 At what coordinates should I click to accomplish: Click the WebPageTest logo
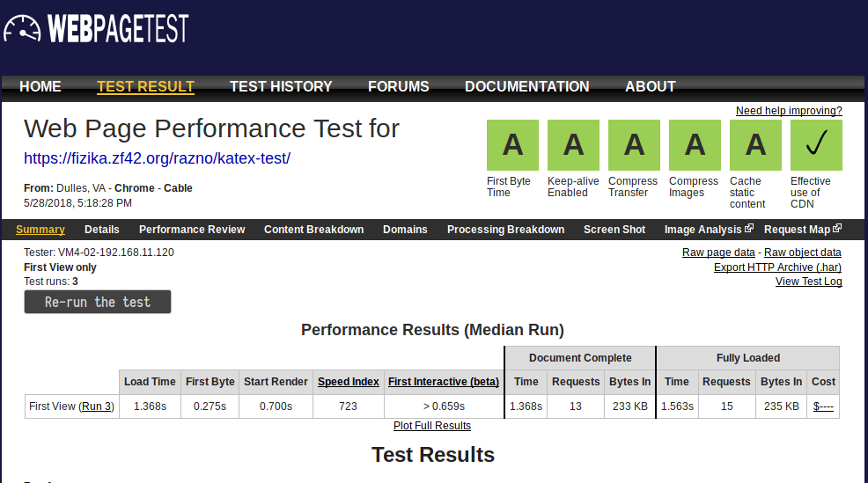click(x=96, y=29)
